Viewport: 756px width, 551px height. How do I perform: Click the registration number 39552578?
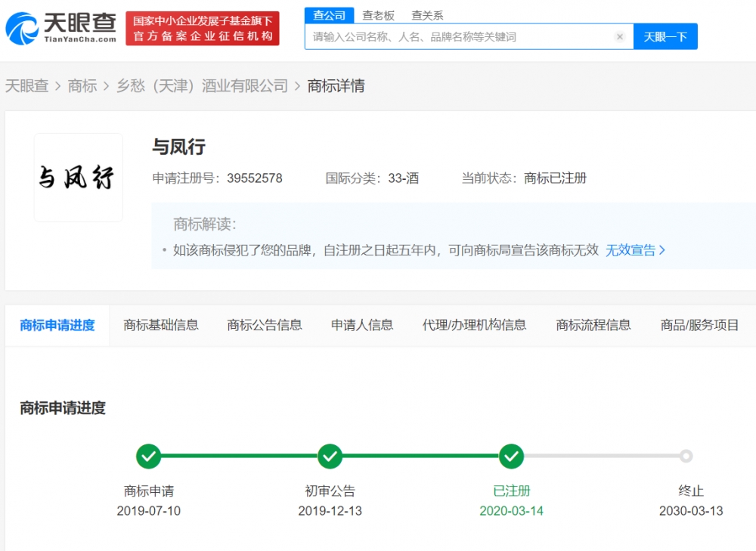[x=255, y=178]
